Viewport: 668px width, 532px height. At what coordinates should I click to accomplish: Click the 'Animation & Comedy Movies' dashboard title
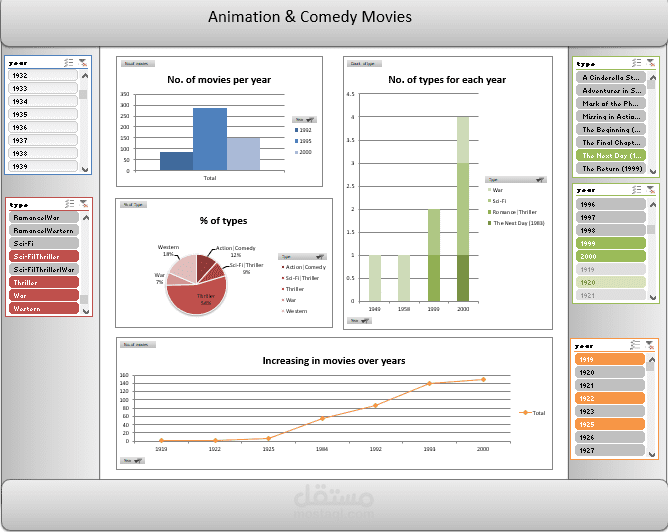tap(310, 17)
